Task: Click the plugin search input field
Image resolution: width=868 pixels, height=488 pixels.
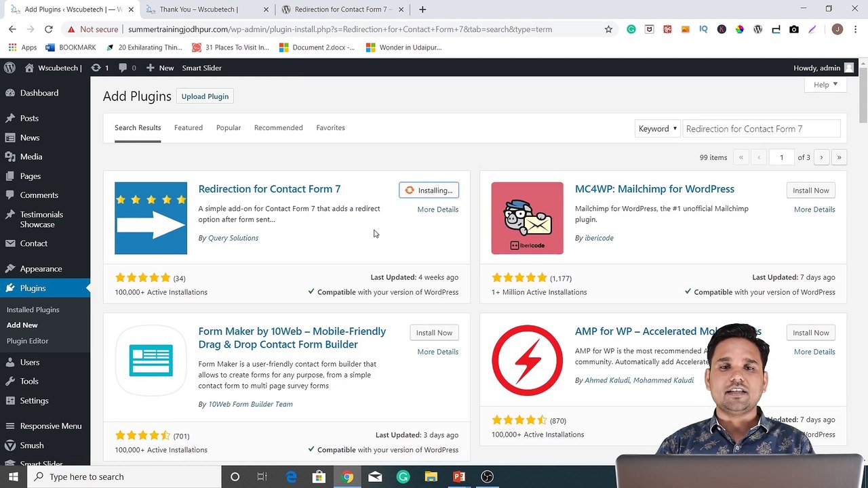Action: point(762,129)
